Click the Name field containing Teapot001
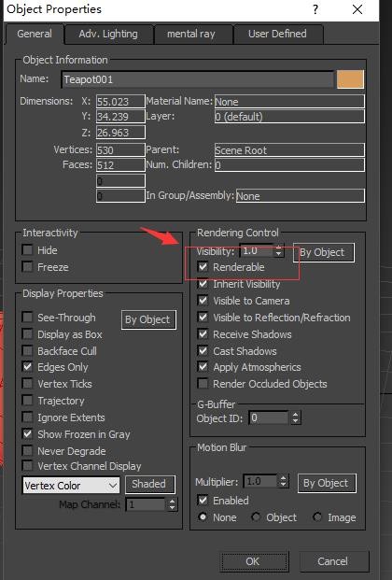392x580 pixels. (x=198, y=79)
